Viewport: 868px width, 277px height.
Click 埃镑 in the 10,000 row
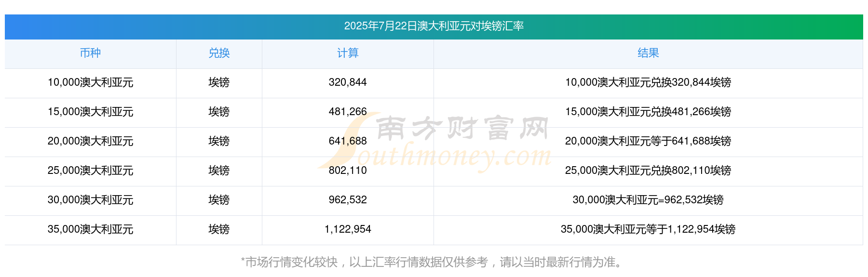click(x=219, y=82)
